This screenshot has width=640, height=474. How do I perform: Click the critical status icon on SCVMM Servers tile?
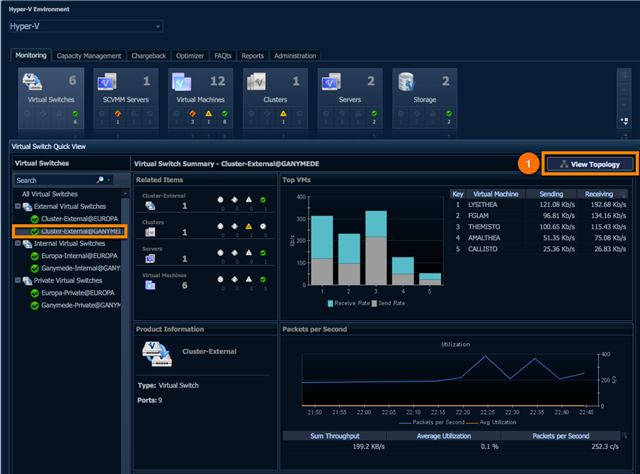118,113
